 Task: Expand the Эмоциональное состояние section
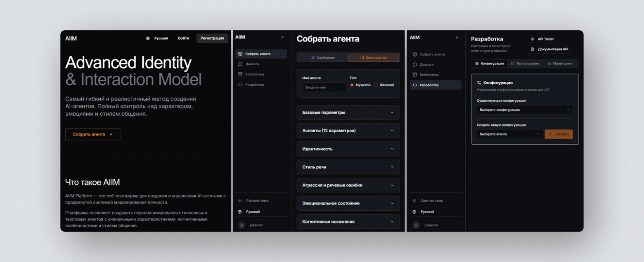348,203
